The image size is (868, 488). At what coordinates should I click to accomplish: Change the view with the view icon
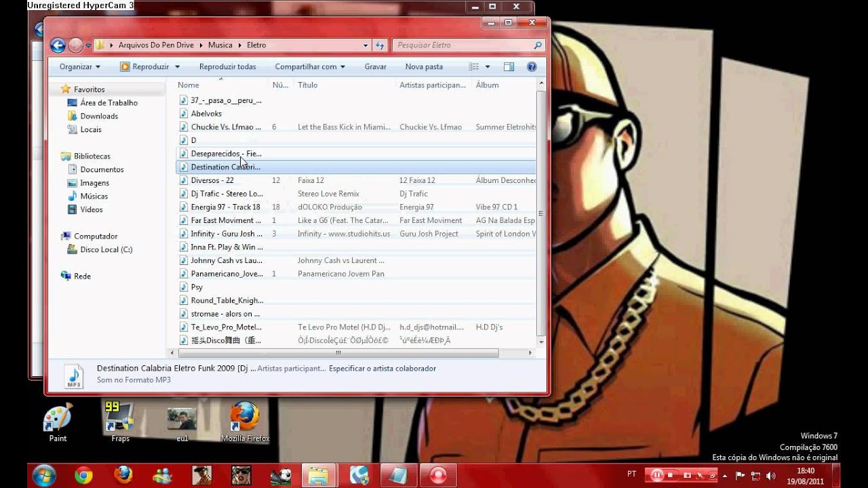pos(474,66)
